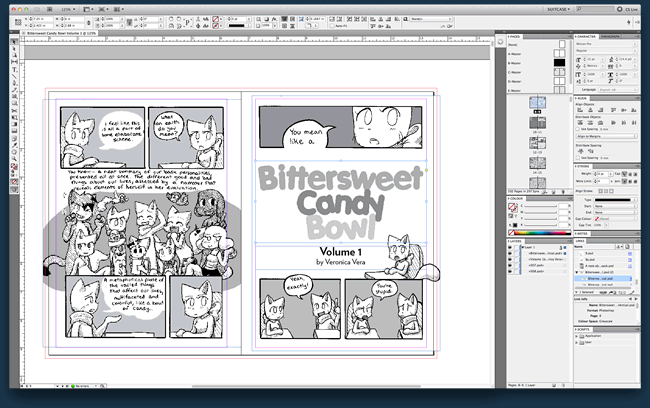Image resolution: width=650 pixels, height=408 pixels.
Task: Click the 10-11 spread thumbnail in Pages panel
Action: coord(537,123)
